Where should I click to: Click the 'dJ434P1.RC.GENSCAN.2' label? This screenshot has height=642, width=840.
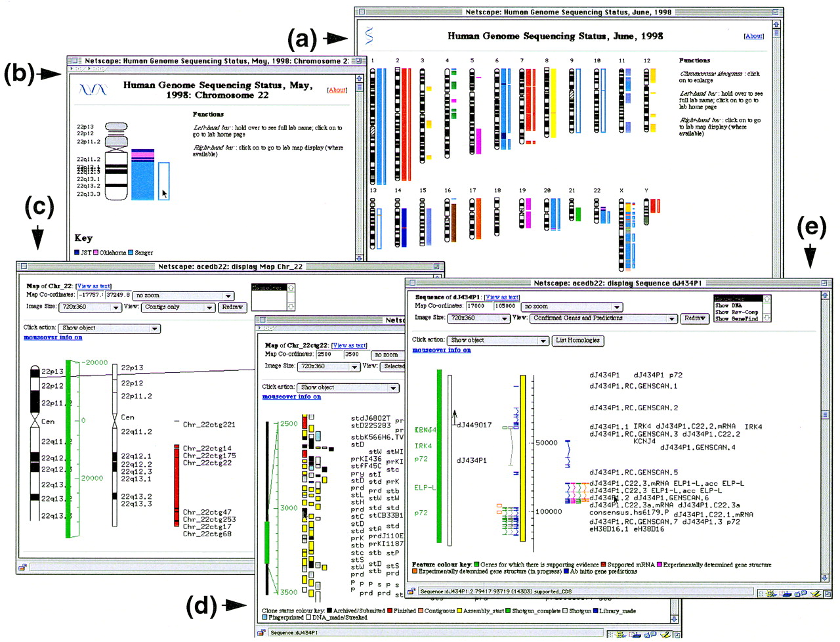(x=634, y=408)
